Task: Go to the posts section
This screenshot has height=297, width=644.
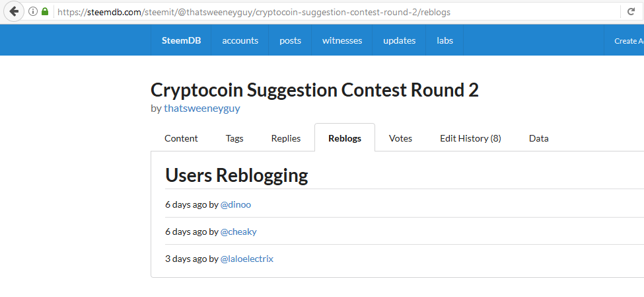Action: click(291, 40)
